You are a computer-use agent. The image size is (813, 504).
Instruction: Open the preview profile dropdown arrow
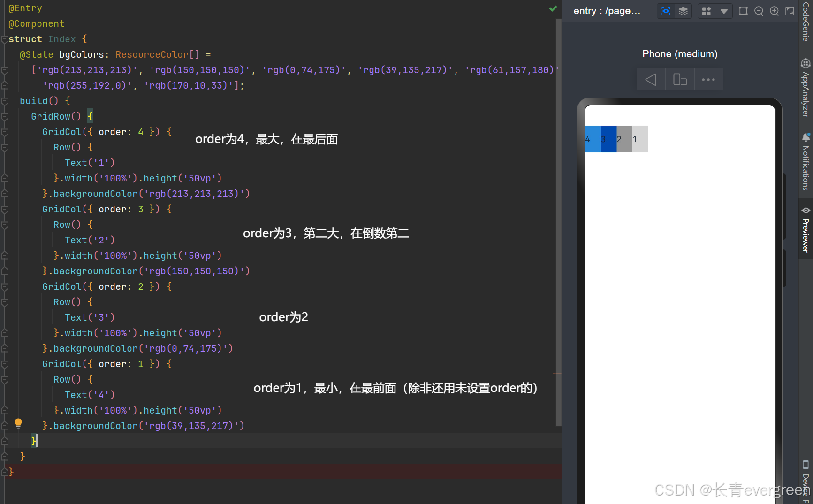click(x=724, y=11)
